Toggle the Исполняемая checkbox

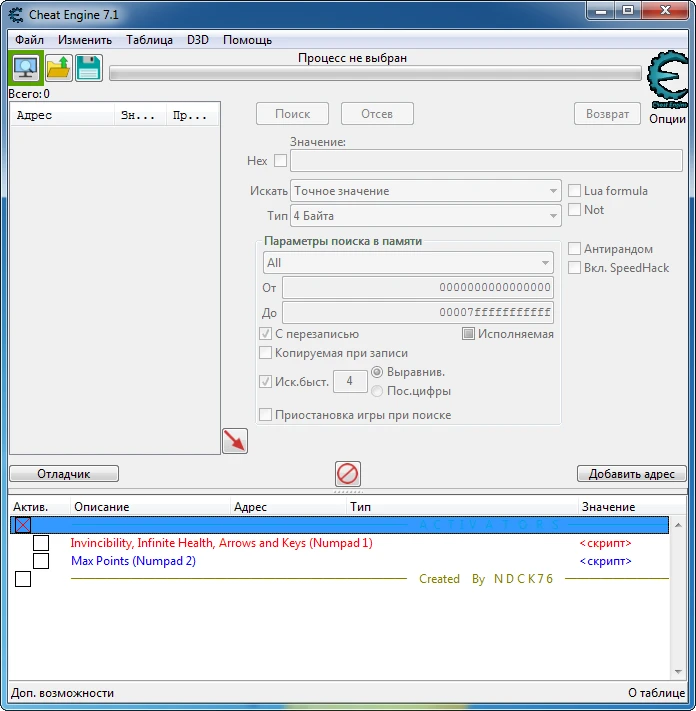(468, 334)
